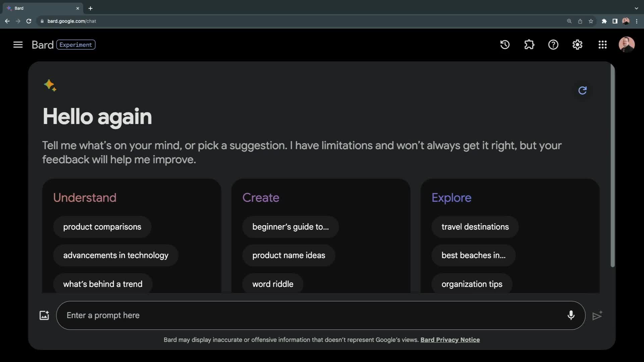
Task: Open Bard extensions via puzzle piece icon
Action: click(x=529, y=45)
